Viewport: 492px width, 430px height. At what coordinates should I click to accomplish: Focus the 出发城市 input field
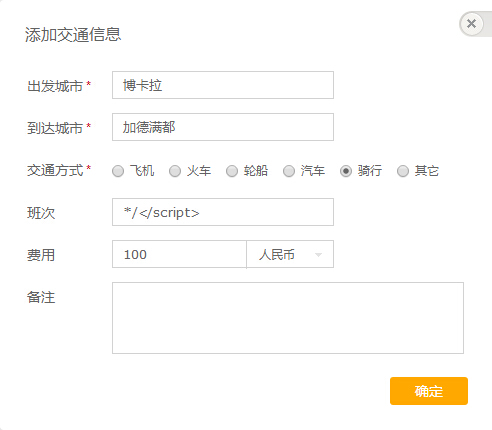(223, 85)
